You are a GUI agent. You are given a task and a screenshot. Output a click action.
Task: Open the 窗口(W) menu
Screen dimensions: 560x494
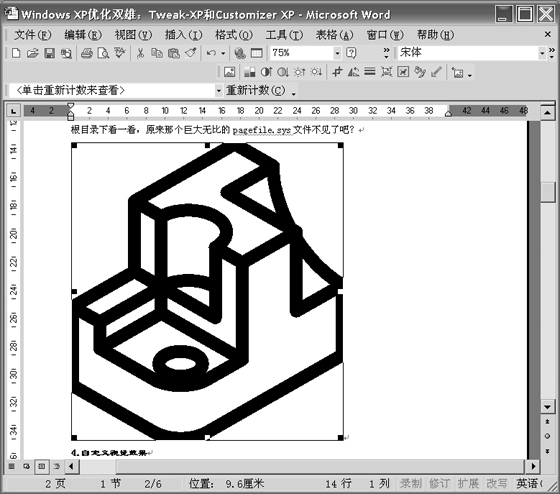pyautogui.click(x=385, y=35)
